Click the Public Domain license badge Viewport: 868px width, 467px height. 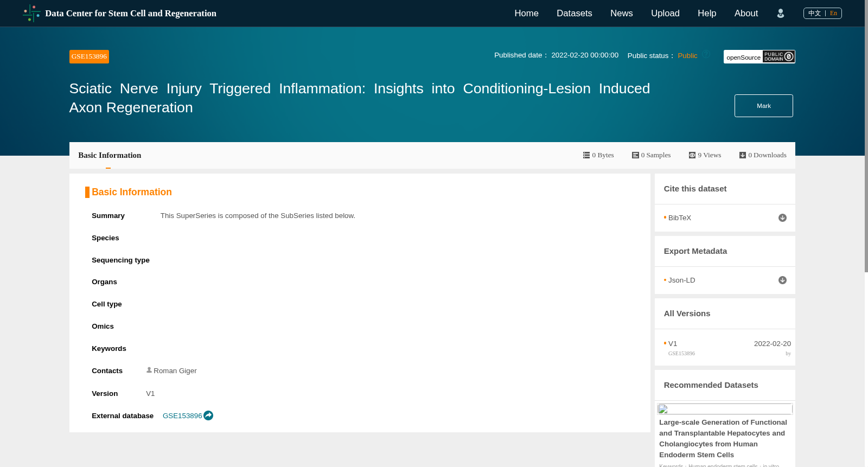(x=779, y=56)
